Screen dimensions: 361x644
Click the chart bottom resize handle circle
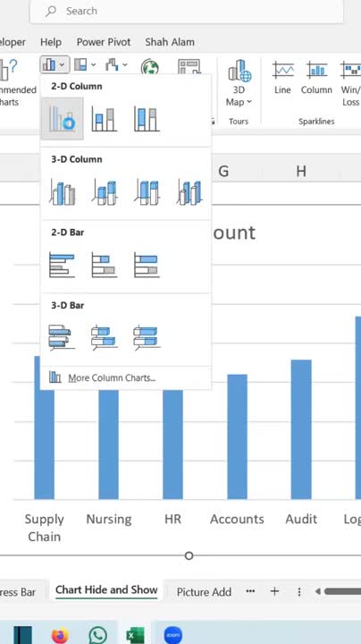point(189,555)
